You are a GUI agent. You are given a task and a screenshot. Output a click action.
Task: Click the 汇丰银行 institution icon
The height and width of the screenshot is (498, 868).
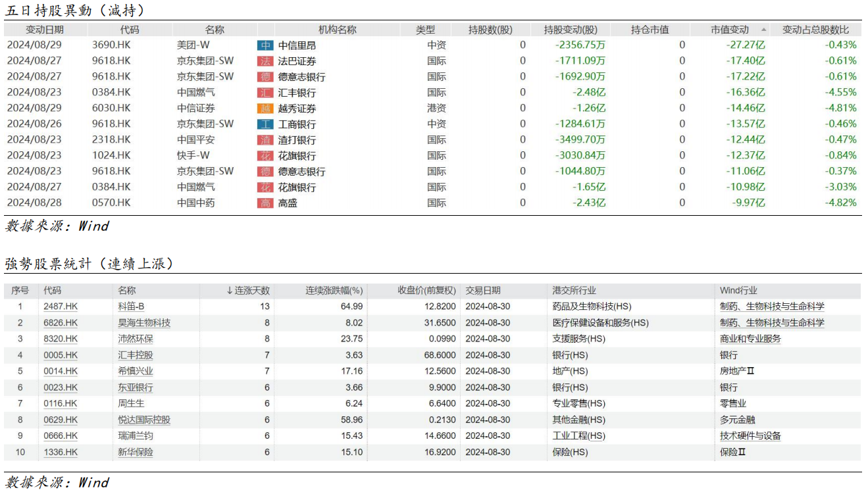(265, 93)
